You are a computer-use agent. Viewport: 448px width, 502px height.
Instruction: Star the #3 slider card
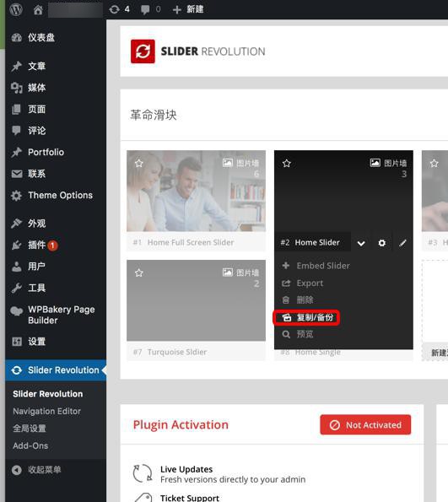[435, 164]
